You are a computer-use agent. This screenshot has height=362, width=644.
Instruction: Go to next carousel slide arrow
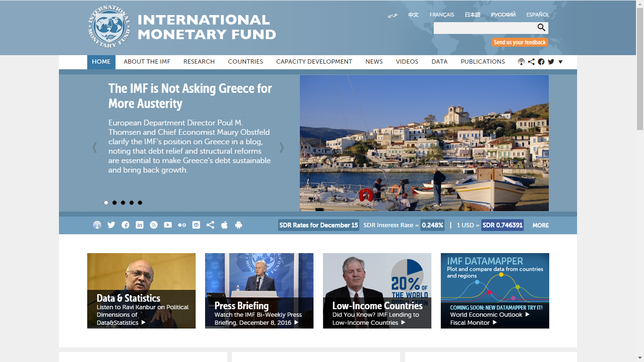281,148
